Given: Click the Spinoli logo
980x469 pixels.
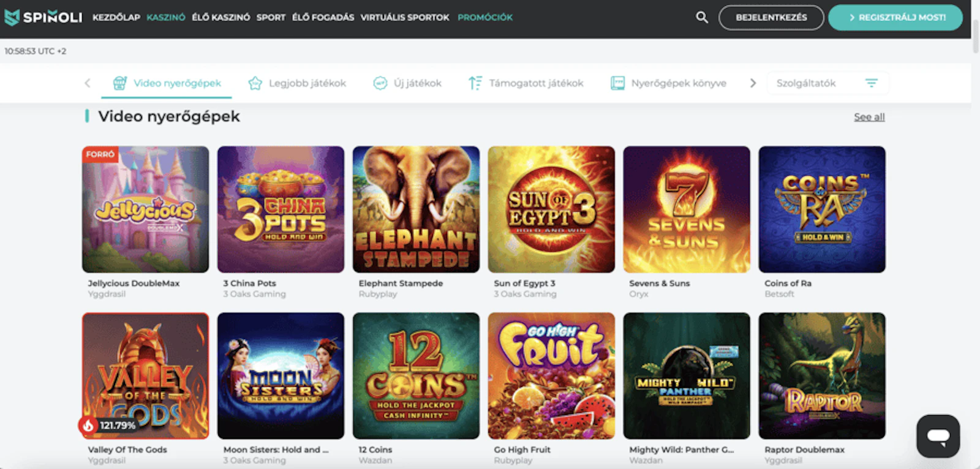Looking at the screenshot, I should click(43, 17).
